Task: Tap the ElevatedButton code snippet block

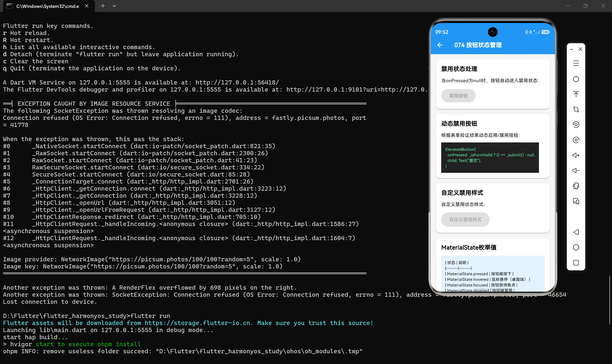Action: [490, 158]
